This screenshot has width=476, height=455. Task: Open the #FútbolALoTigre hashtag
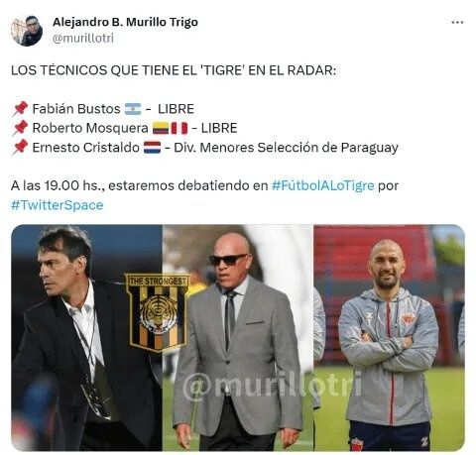pos(322,185)
